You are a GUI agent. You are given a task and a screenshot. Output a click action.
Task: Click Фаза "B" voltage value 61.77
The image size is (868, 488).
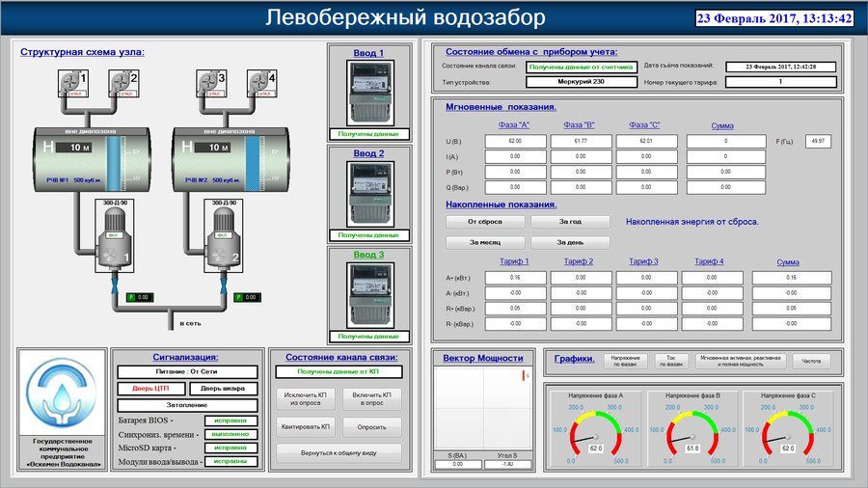pyautogui.click(x=581, y=141)
